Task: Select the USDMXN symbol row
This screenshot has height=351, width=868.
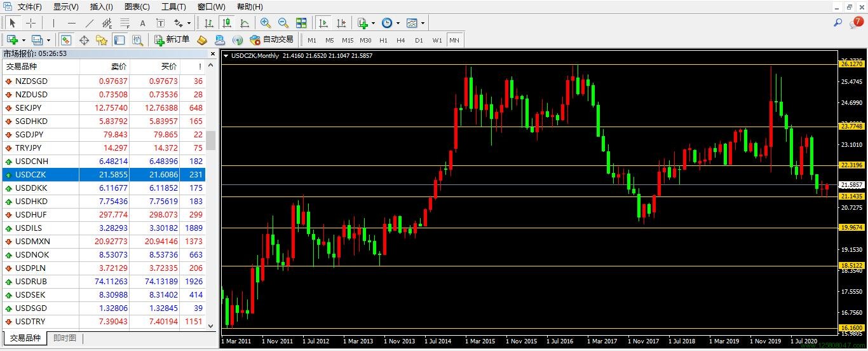Action: 104,242
